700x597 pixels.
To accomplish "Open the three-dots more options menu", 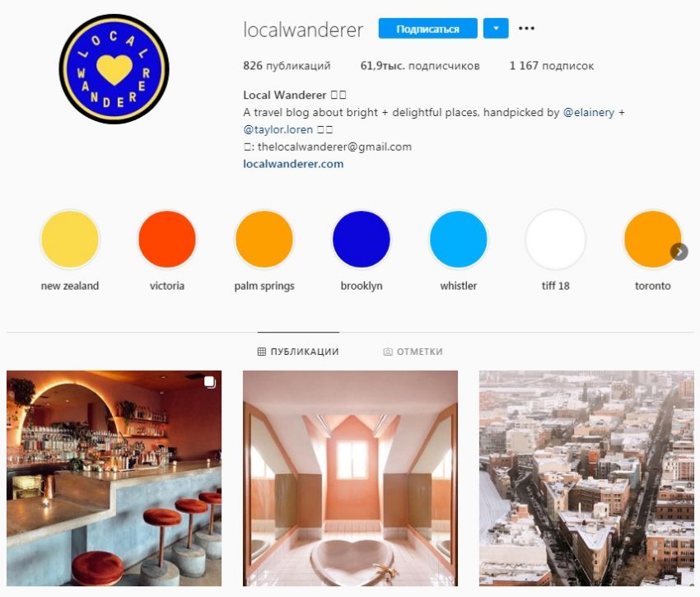I will 526,29.
